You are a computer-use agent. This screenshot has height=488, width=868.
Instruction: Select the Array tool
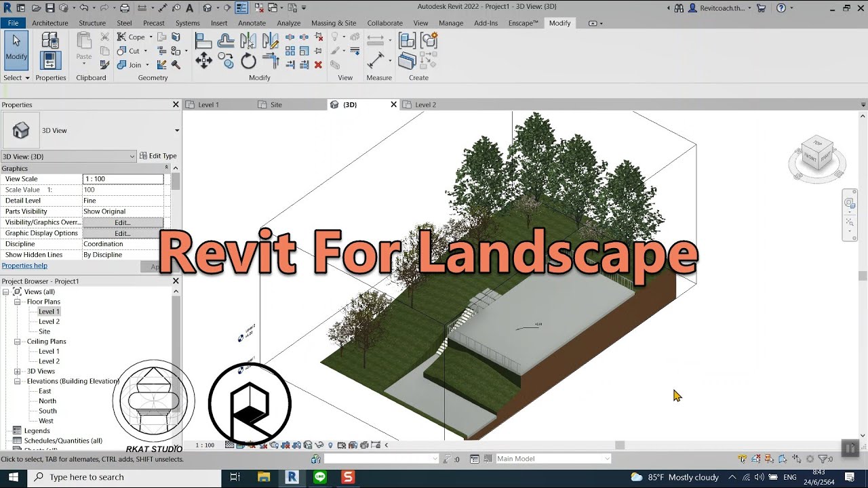pyautogui.click(x=290, y=51)
